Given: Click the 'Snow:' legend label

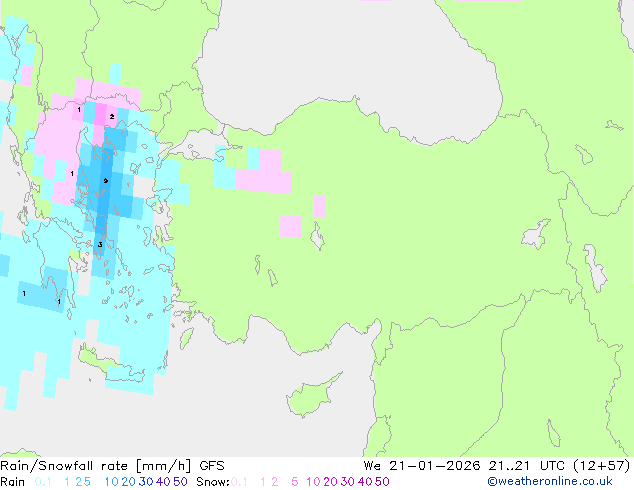Looking at the screenshot, I should pos(213,482).
